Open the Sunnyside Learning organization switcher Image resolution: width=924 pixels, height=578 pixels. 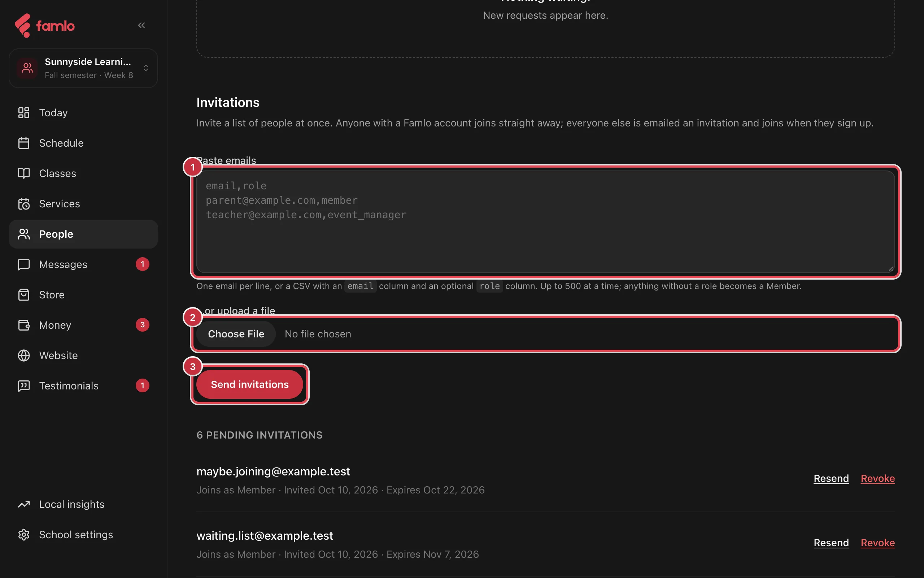(83, 68)
